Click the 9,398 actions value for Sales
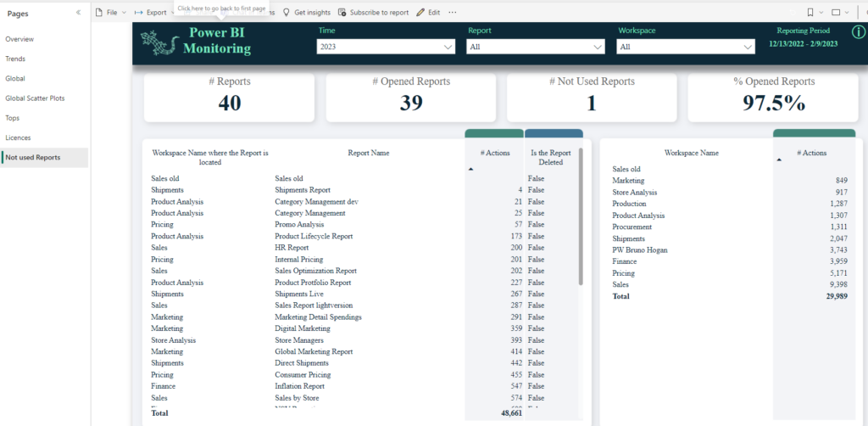 point(838,285)
